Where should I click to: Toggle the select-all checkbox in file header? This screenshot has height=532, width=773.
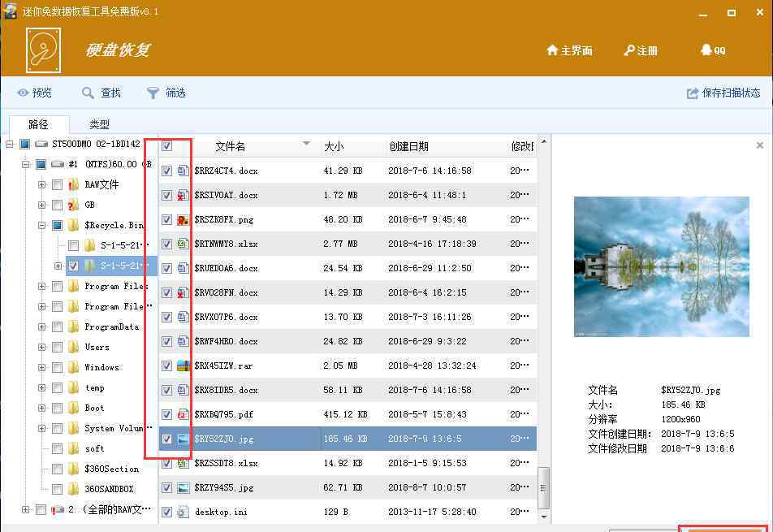point(166,146)
